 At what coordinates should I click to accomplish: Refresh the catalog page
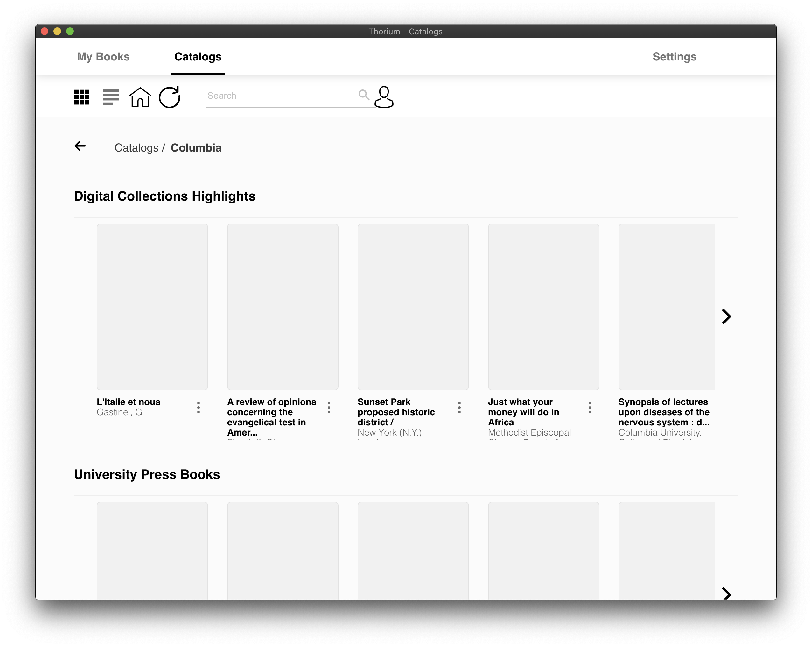[x=170, y=97]
